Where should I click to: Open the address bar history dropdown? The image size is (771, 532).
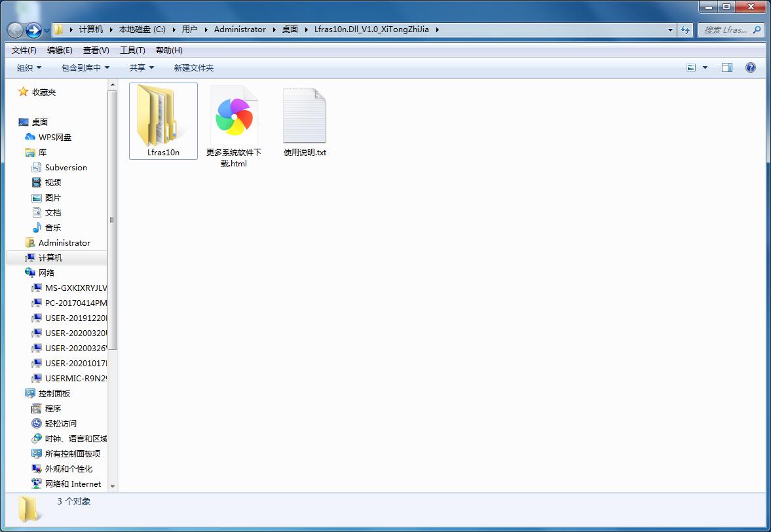click(670, 29)
